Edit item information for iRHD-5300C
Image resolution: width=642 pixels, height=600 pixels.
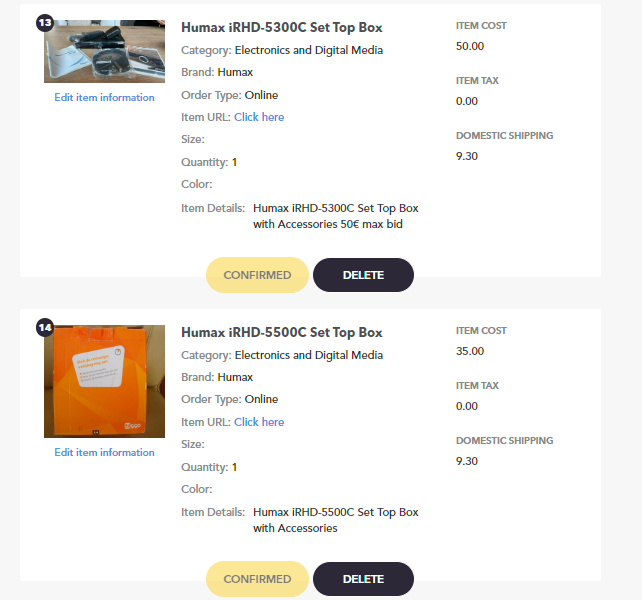(105, 97)
